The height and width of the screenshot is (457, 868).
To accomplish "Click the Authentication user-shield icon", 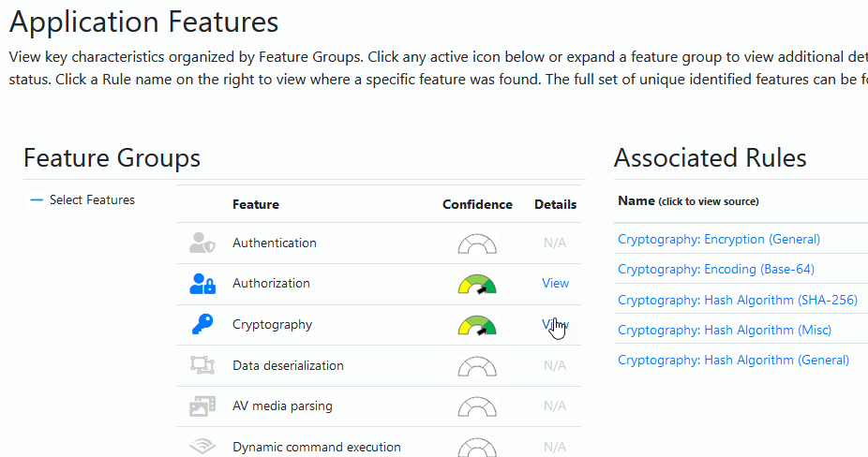I will (x=202, y=243).
